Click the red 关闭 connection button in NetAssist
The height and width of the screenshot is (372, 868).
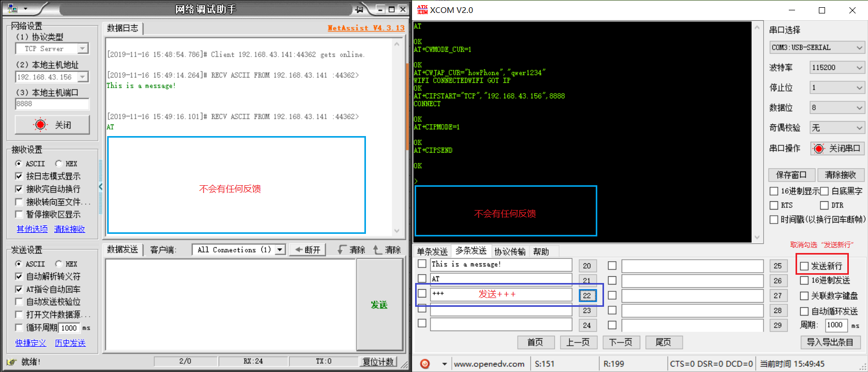coord(52,125)
